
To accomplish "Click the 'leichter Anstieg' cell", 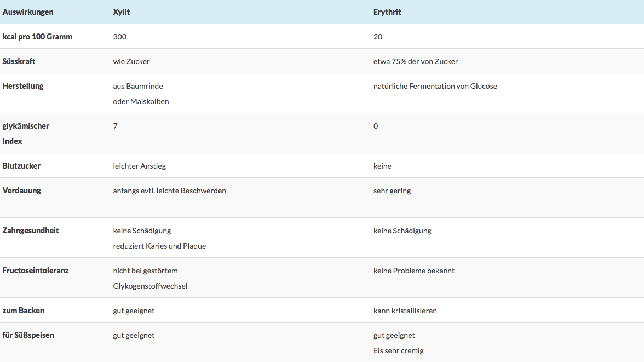I will click(139, 166).
